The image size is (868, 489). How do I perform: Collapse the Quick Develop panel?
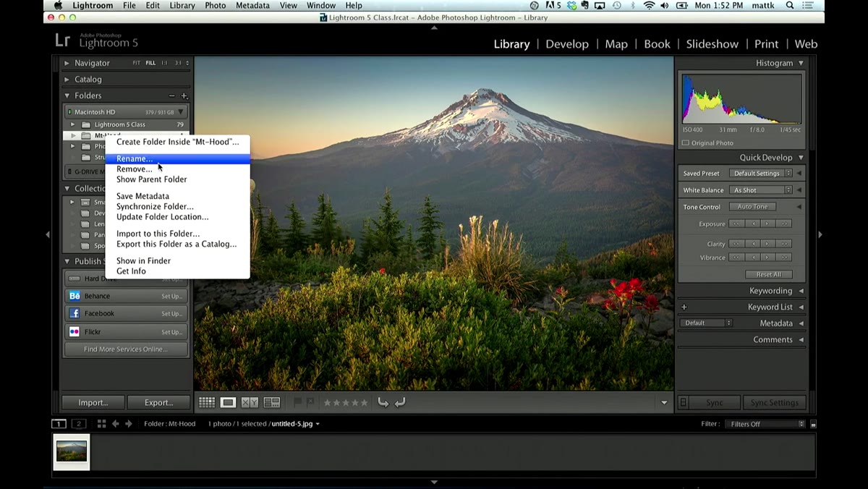click(801, 158)
